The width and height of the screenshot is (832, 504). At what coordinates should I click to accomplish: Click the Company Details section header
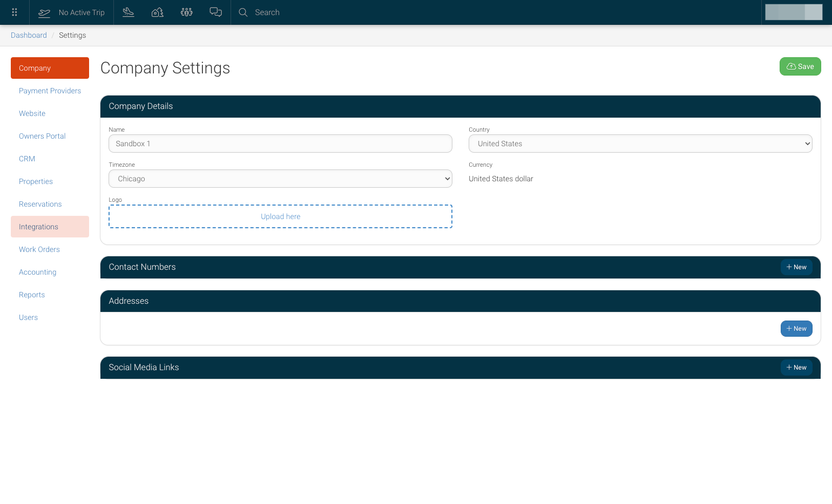click(x=461, y=106)
